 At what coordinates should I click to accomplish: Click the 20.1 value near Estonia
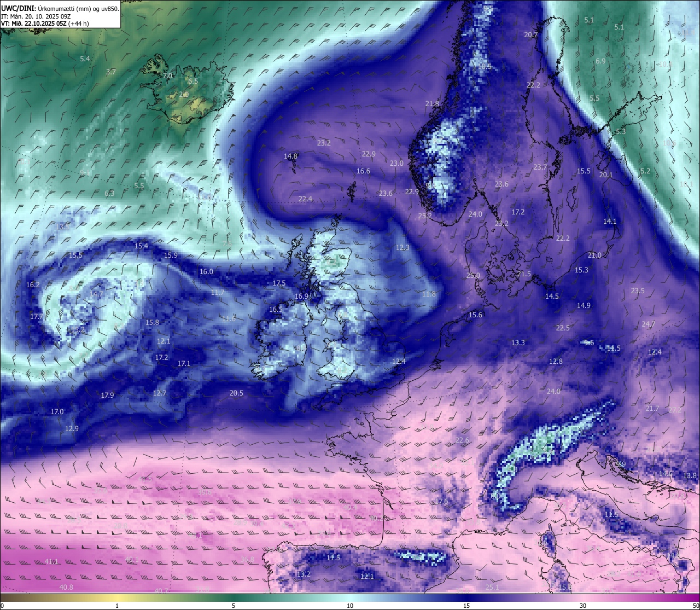coord(606,175)
